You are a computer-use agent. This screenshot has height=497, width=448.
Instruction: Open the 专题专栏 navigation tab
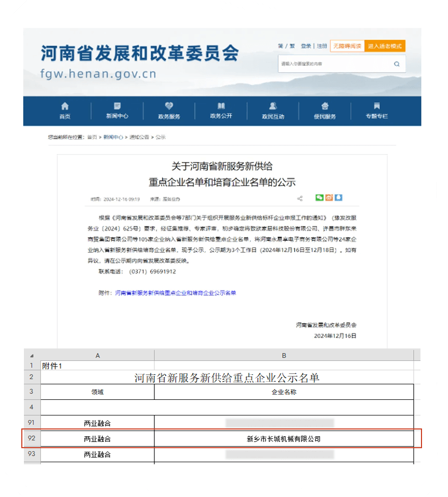click(377, 111)
